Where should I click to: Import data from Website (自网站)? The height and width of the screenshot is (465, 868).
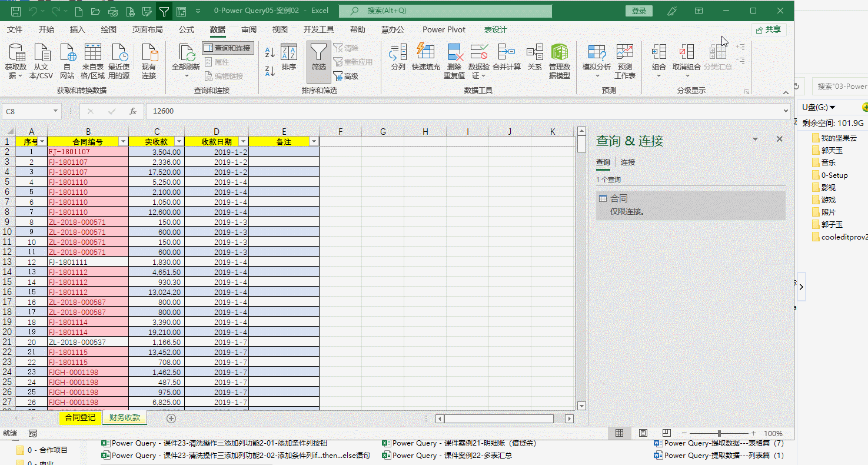click(67, 61)
